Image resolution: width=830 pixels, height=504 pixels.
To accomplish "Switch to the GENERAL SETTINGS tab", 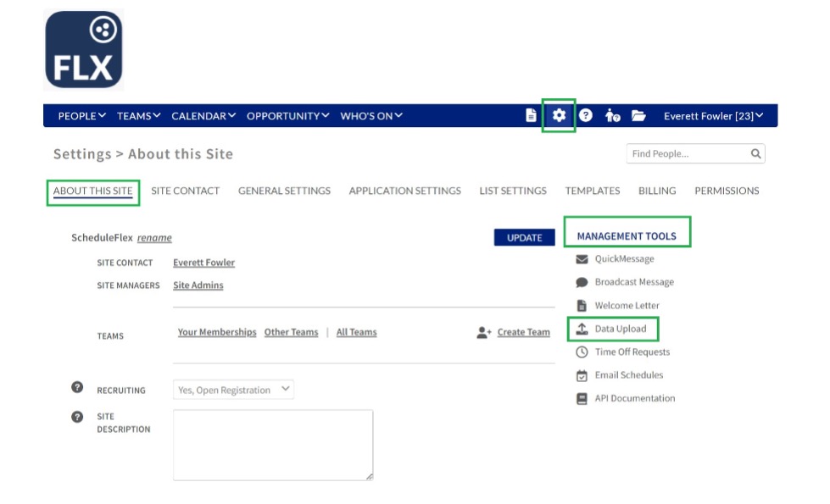I will coord(284,191).
